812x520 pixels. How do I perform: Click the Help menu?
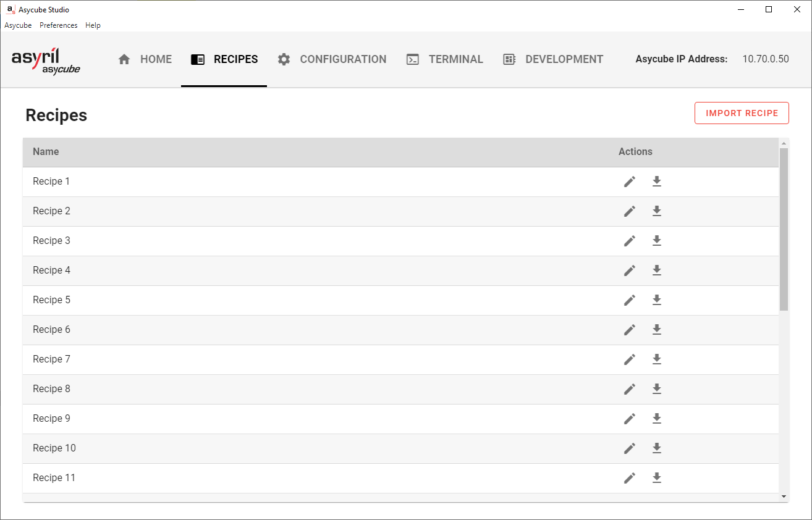click(93, 25)
